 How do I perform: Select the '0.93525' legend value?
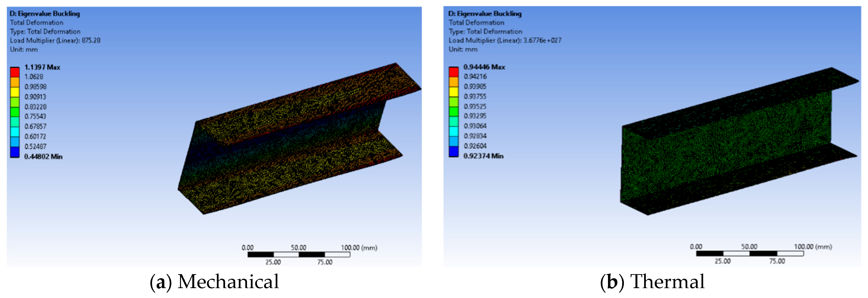pos(475,107)
